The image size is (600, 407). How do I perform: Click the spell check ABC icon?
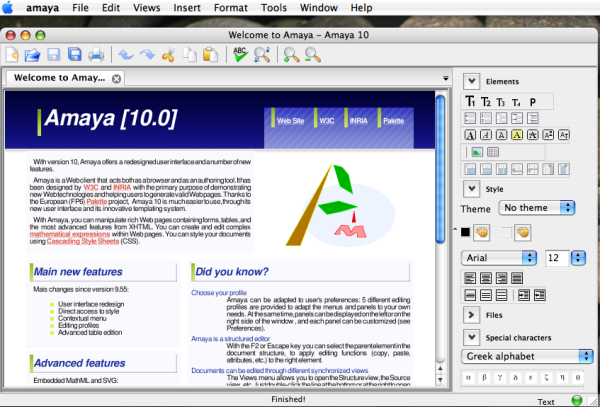click(x=239, y=56)
